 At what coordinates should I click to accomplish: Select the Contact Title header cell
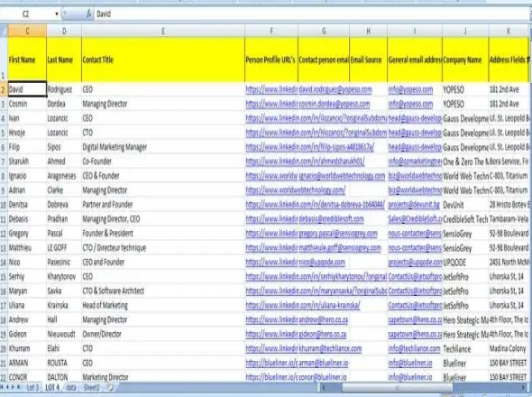coord(163,59)
